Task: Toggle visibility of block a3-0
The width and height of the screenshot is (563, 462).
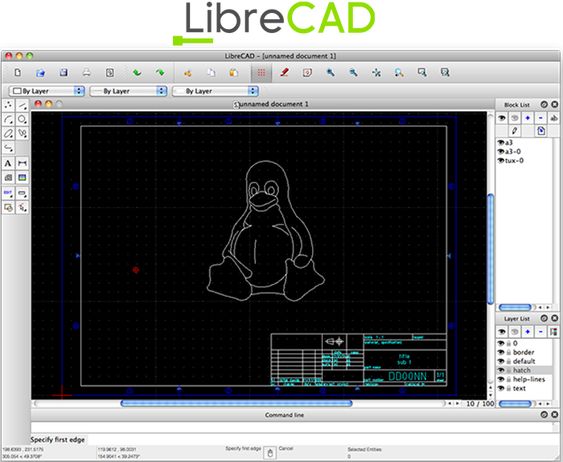Action: 501,151
